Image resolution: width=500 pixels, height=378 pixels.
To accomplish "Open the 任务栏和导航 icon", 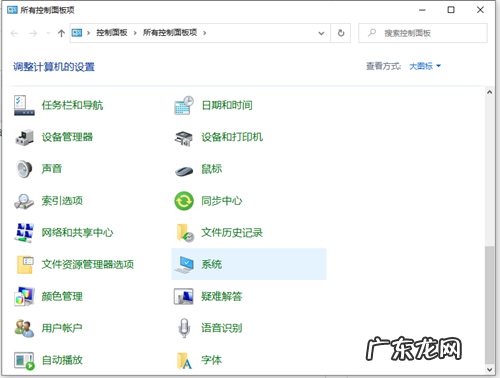I will [24, 105].
